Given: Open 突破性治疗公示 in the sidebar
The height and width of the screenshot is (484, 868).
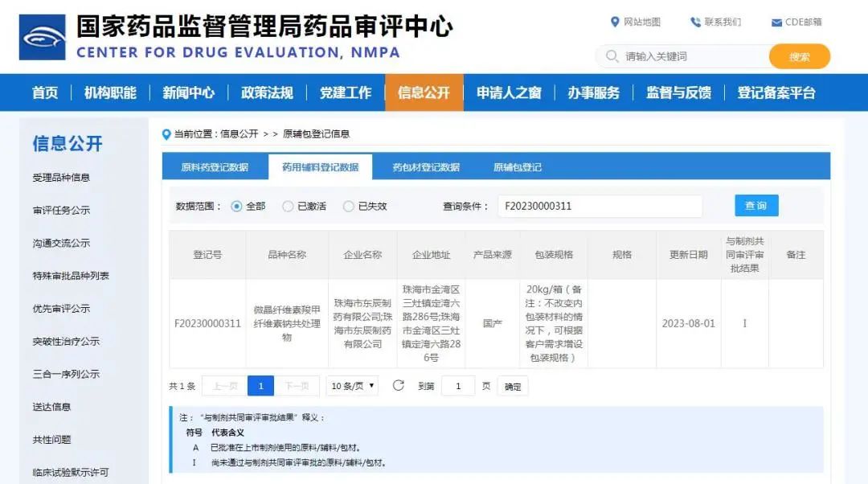Looking at the screenshot, I should [x=66, y=341].
